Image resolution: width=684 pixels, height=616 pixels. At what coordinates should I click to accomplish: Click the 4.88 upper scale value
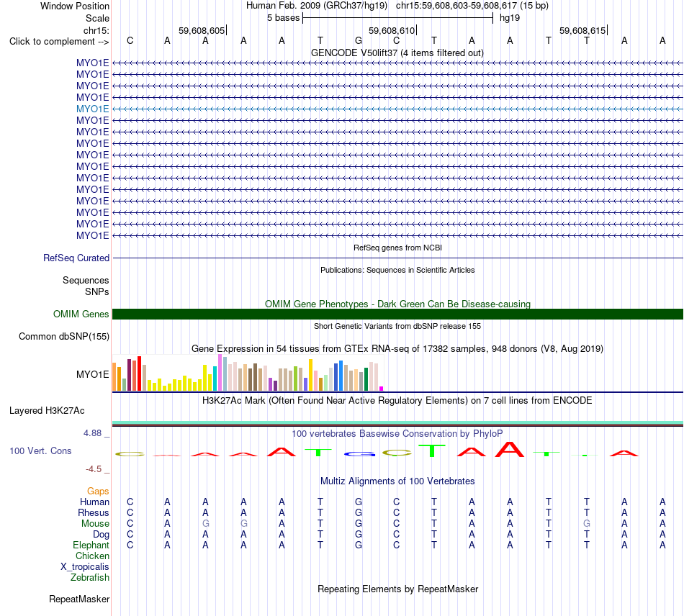pos(92,433)
